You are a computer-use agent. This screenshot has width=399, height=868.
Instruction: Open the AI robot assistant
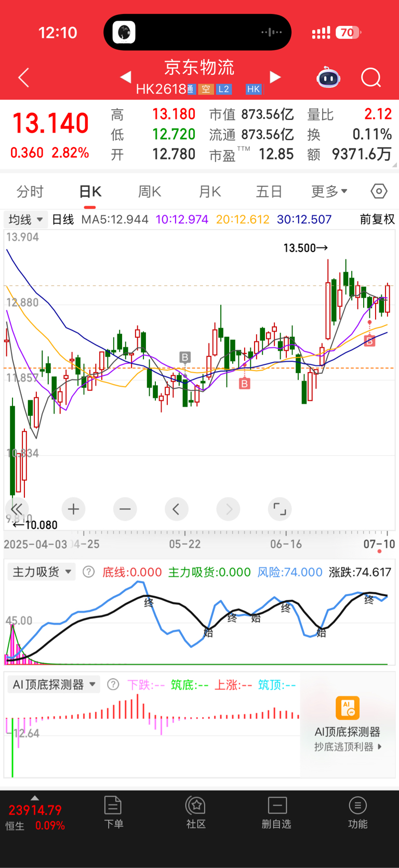(328, 78)
